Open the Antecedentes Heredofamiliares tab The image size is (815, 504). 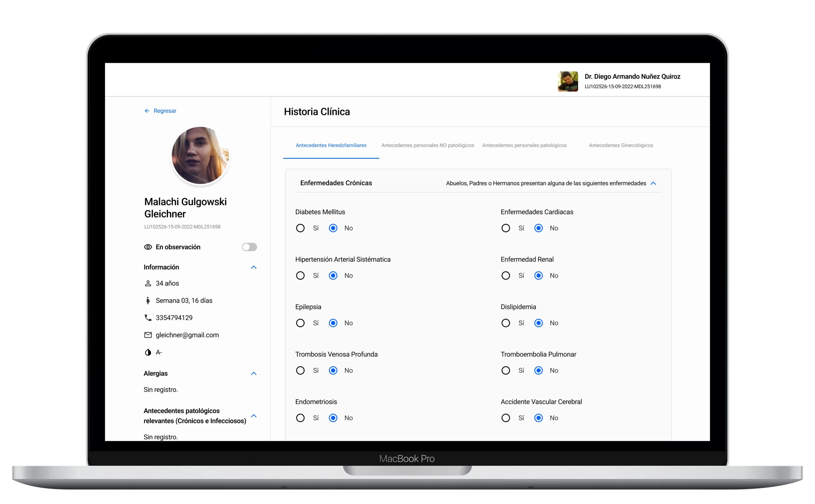click(331, 145)
